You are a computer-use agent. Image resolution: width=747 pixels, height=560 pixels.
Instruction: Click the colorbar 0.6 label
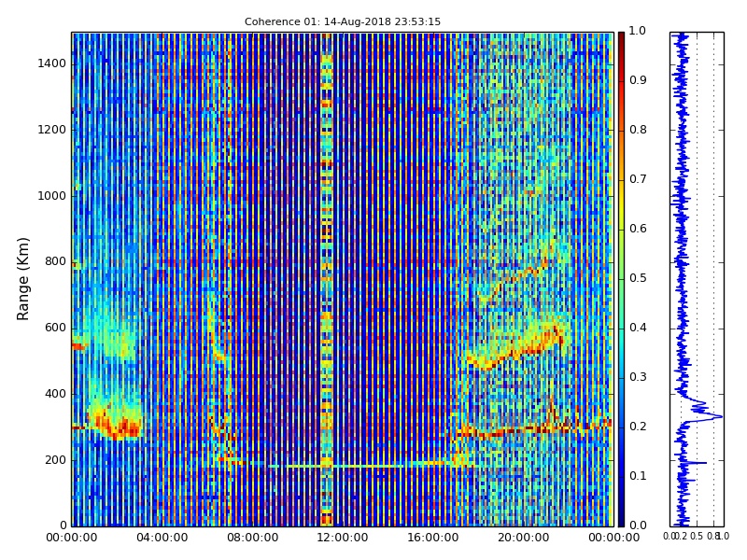638,229
